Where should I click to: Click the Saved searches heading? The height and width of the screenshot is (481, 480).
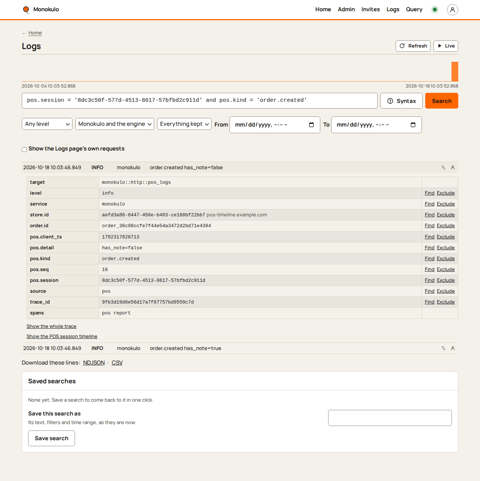[x=52, y=381]
